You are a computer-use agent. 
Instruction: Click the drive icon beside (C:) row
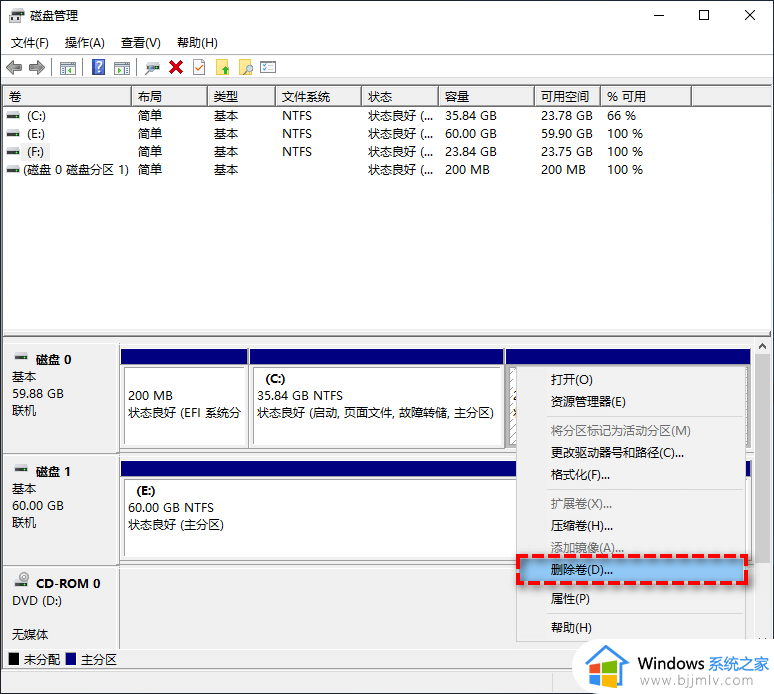[x=13, y=116]
